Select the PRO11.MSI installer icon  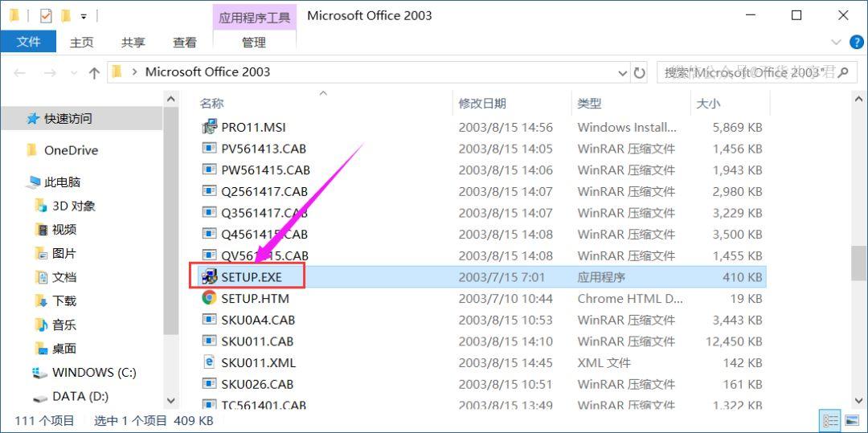(x=209, y=127)
